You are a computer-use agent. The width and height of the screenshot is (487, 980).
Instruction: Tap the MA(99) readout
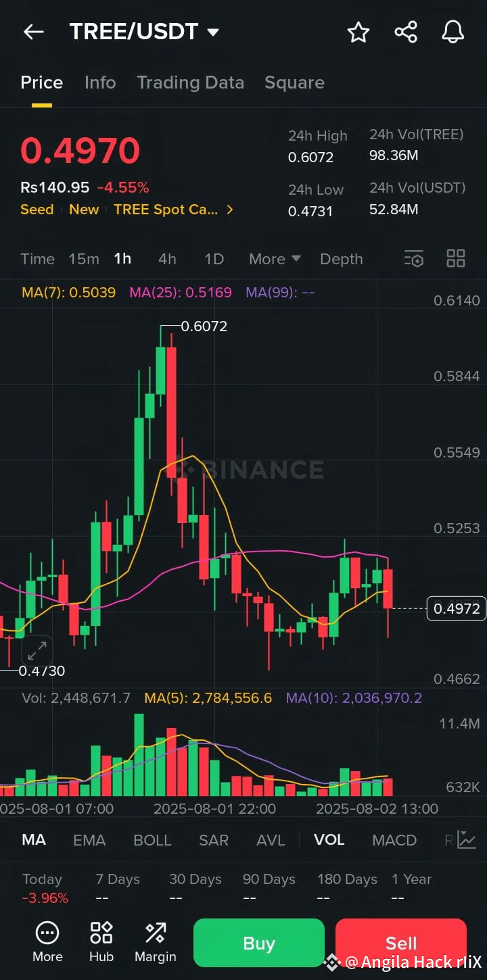[280, 293]
